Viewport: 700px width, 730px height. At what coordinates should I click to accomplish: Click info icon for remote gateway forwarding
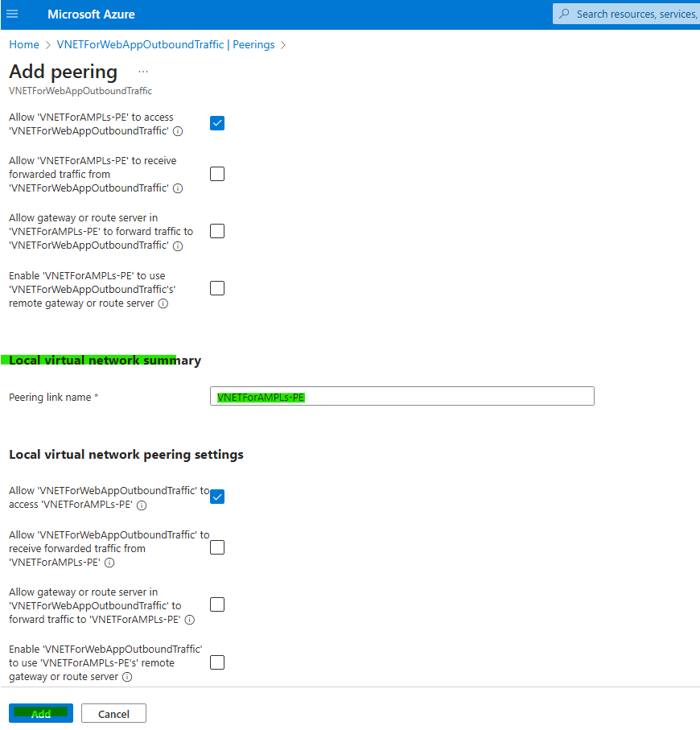pyautogui.click(x=178, y=246)
